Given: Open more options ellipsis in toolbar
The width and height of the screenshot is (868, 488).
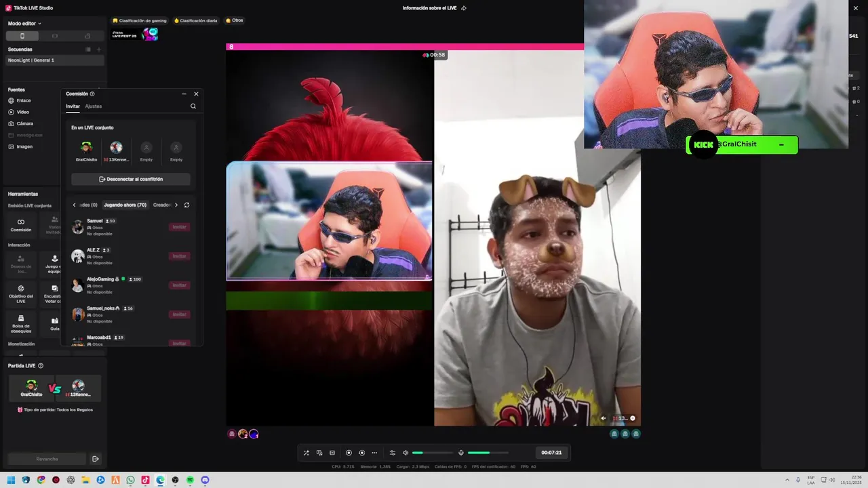Looking at the screenshot, I should [x=374, y=453].
